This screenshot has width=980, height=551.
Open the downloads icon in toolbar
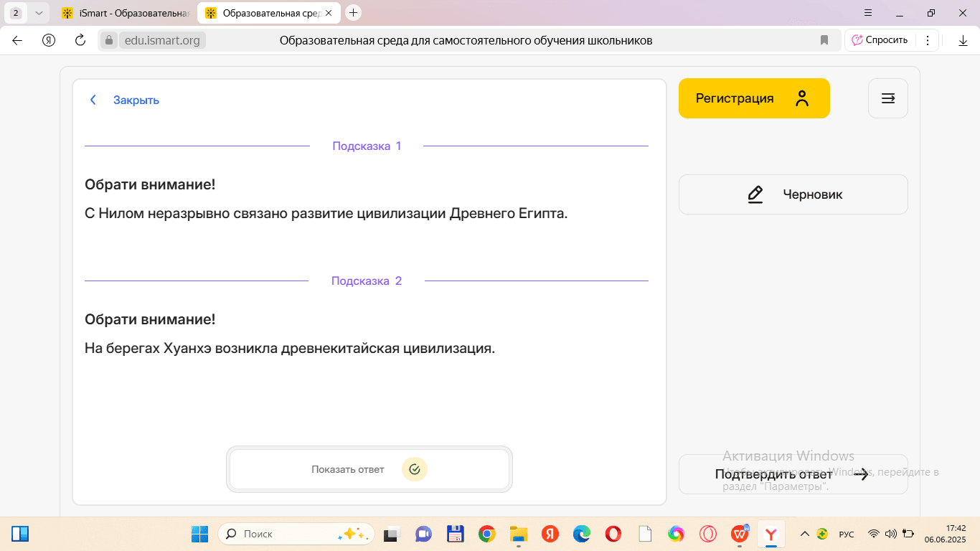point(963,41)
